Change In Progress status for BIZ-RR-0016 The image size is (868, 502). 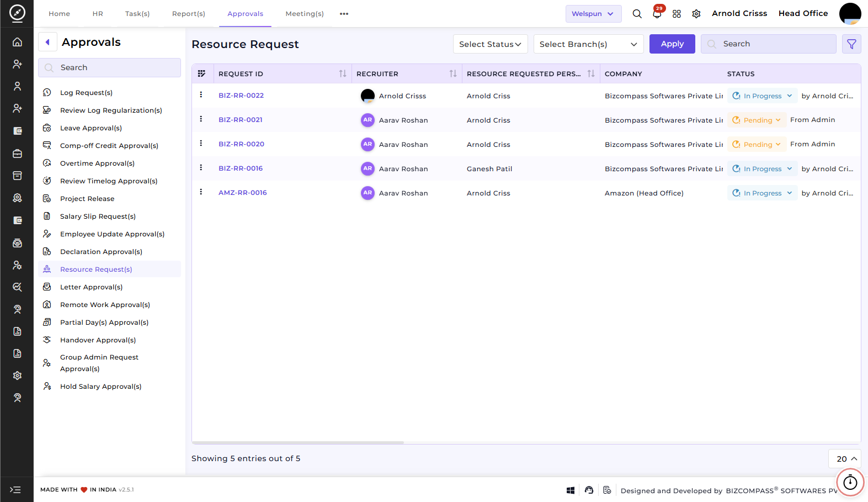(762, 169)
